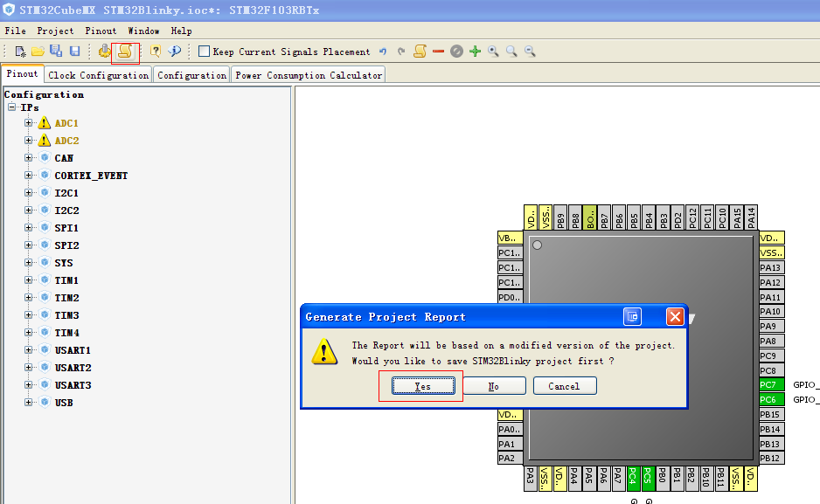Click the scroll icon beside Redo
The height and width of the screenshot is (504, 820).
[x=420, y=52]
